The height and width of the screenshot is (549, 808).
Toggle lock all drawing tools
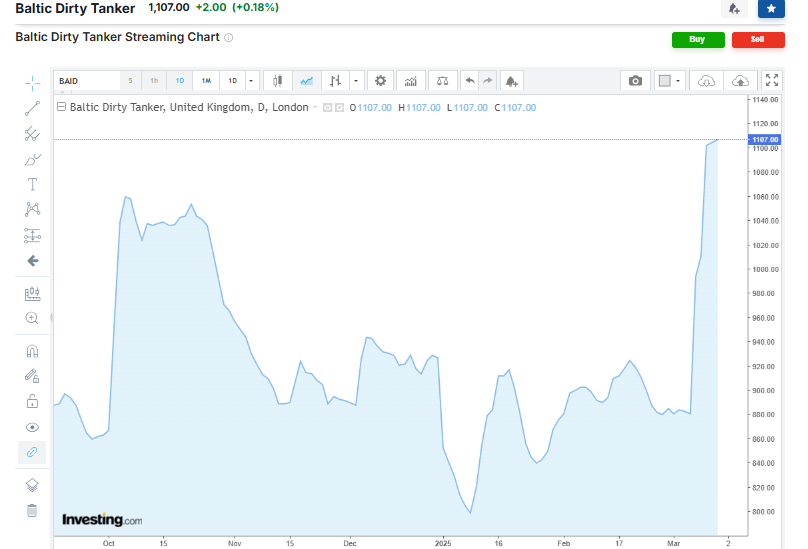pos(32,401)
